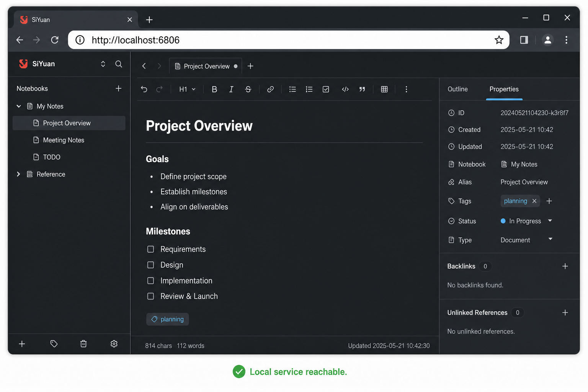This screenshot has width=588, height=392.
Task: Reload the page in the browser
Action: point(55,40)
